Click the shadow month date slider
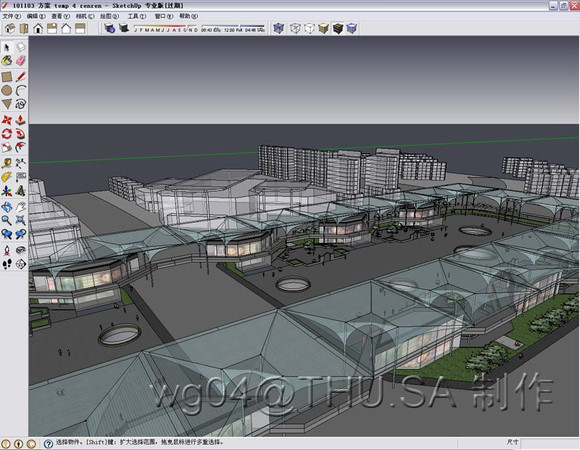This screenshot has height=450, width=580. click(166, 28)
